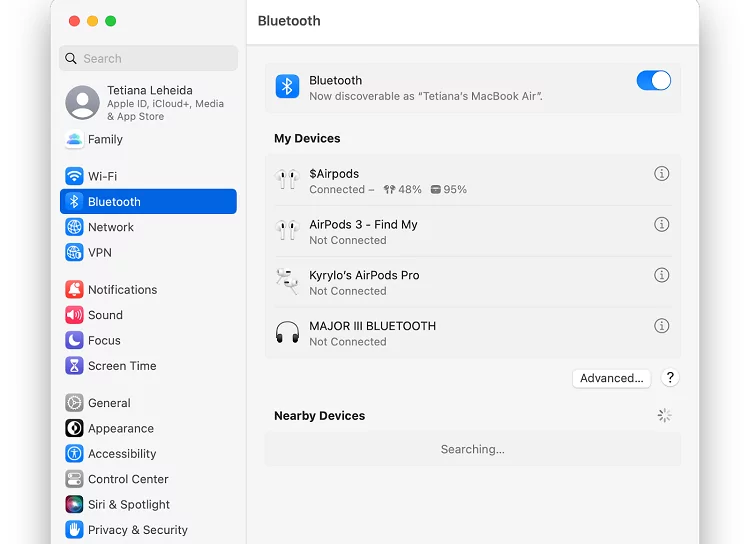Open info for Kyrylo's AirPods Pro

pos(662,275)
